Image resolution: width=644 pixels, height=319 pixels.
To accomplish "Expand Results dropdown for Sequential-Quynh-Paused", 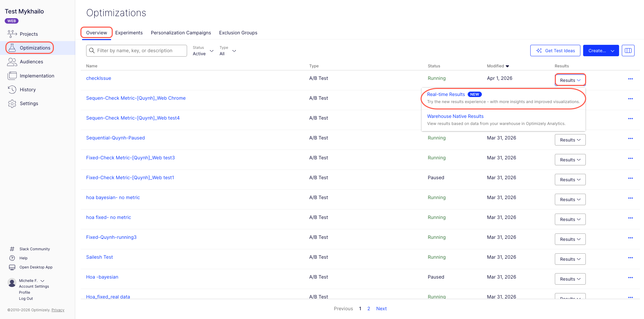I will tap(570, 140).
